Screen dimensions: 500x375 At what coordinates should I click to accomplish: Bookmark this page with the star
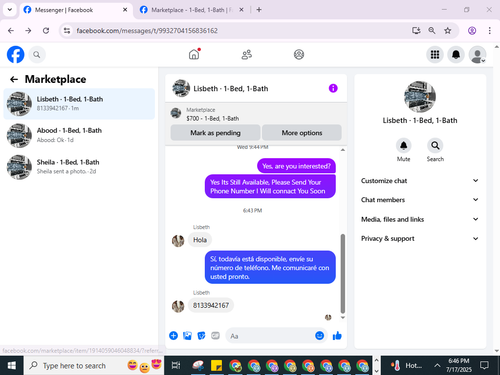[x=448, y=31]
